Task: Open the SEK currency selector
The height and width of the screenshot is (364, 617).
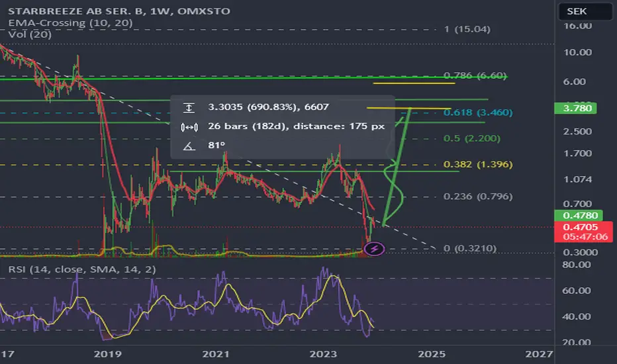Action: (585, 11)
